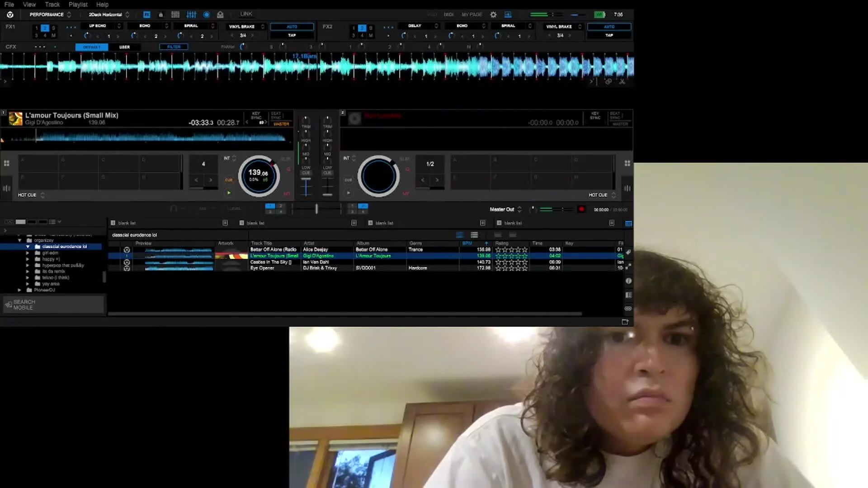Expand the PioneerDJ folder
868x488 pixels.
[19, 290]
